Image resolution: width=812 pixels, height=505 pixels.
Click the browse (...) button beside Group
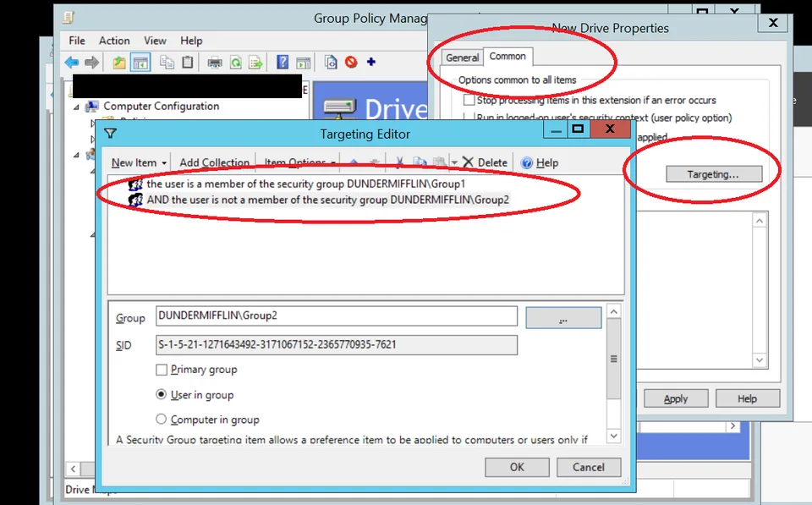point(563,317)
